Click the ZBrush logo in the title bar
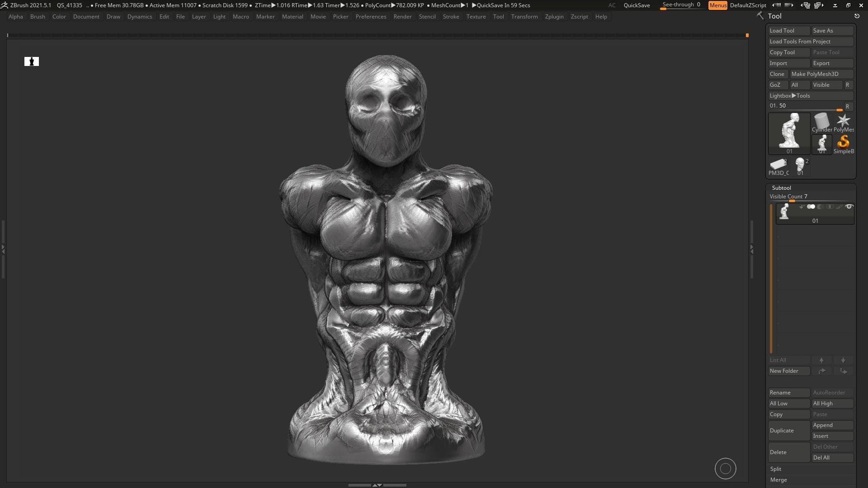The image size is (868, 488). (x=4, y=5)
